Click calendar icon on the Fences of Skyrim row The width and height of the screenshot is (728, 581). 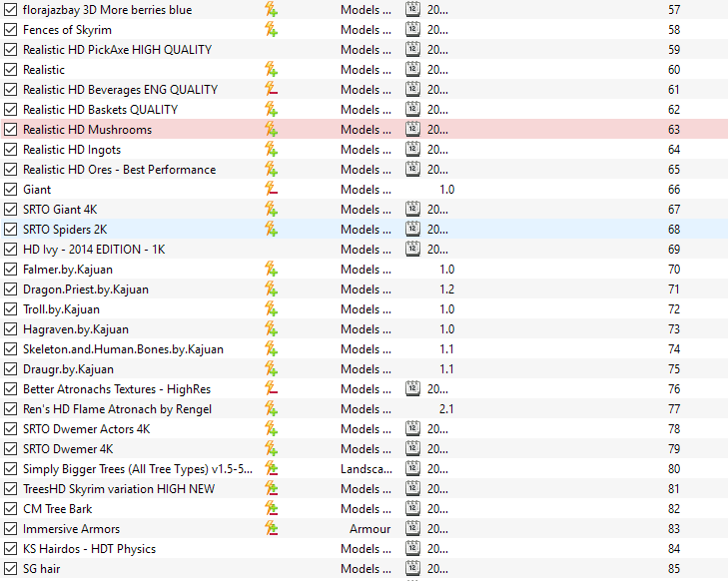point(413,30)
